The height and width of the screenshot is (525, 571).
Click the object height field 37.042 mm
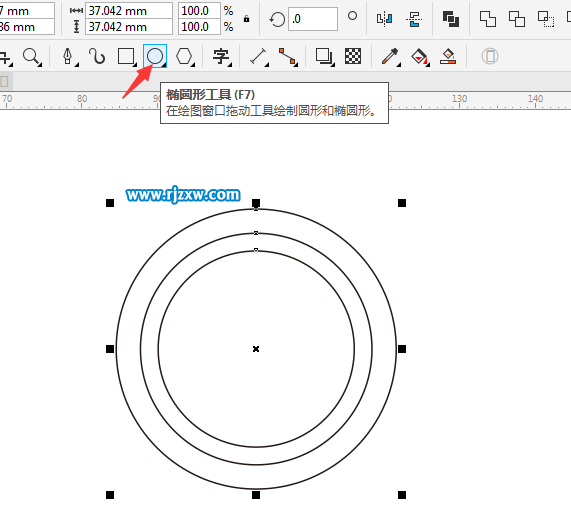click(x=129, y=27)
